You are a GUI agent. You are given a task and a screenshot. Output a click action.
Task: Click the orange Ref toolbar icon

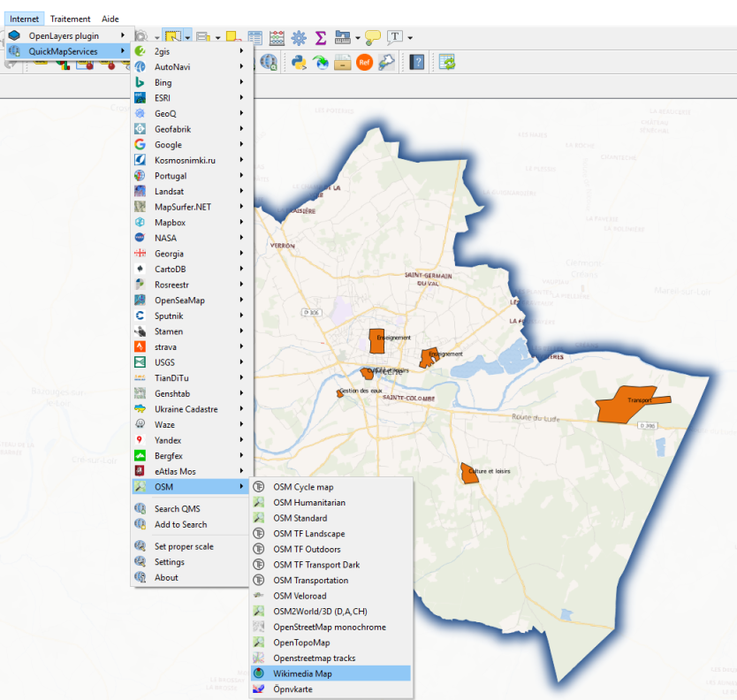(x=364, y=62)
